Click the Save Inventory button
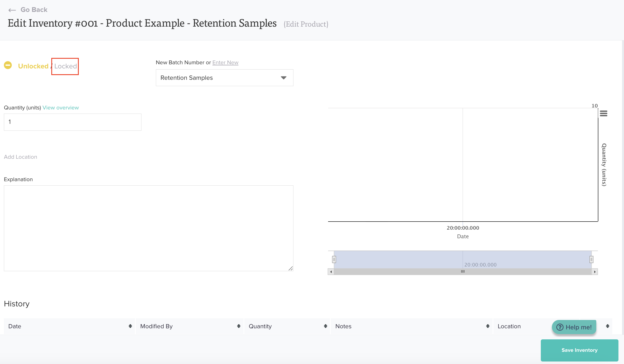Image resolution: width=624 pixels, height=364 pixels. [x=579, y=350]
